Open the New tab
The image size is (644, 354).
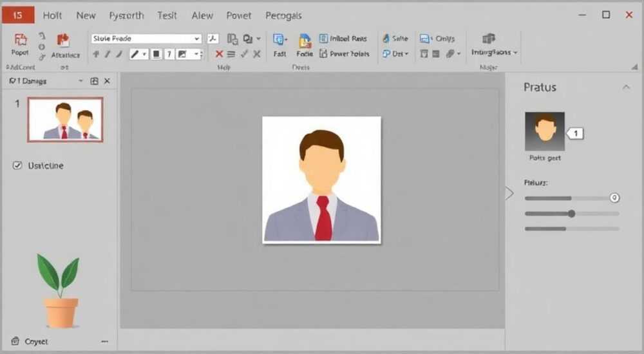click(x=86, y=15)
